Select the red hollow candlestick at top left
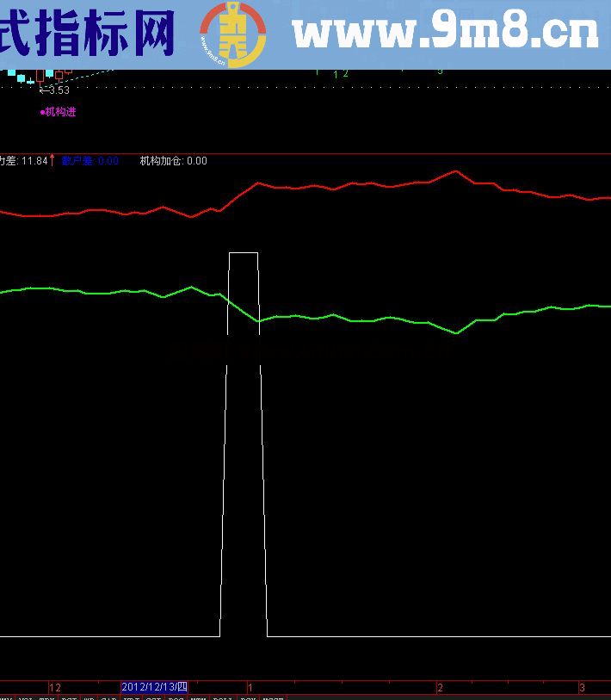This screenshot has width=611, height=700. pyautogui.click(x=40, y=77)
